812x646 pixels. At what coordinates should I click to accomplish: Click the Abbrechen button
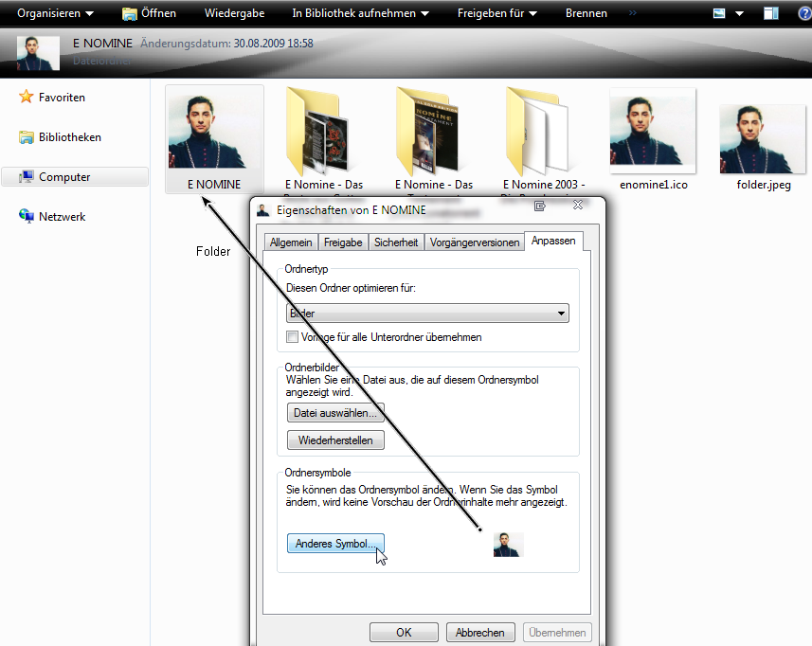(x=480, y=633)
